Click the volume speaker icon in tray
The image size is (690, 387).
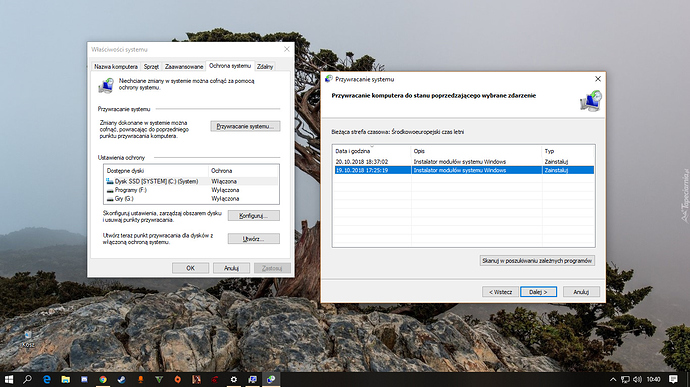[x=637, y=379]
